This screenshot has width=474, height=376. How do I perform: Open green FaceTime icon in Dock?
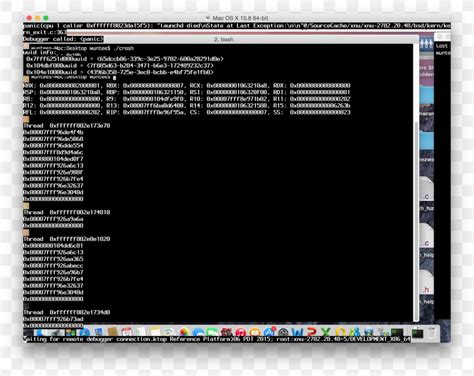212,332
